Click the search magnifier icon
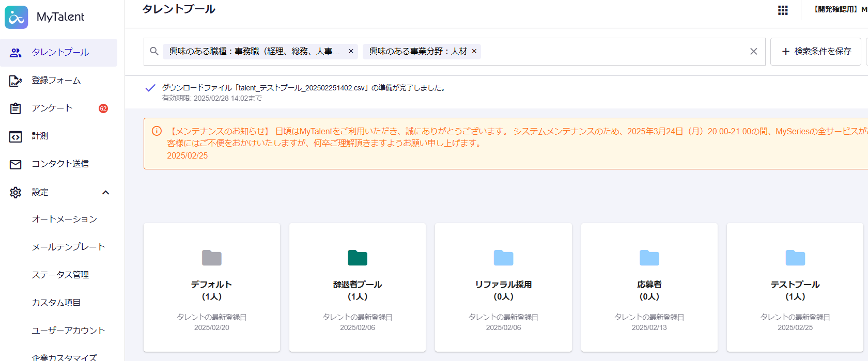 [x=154, y=51]
